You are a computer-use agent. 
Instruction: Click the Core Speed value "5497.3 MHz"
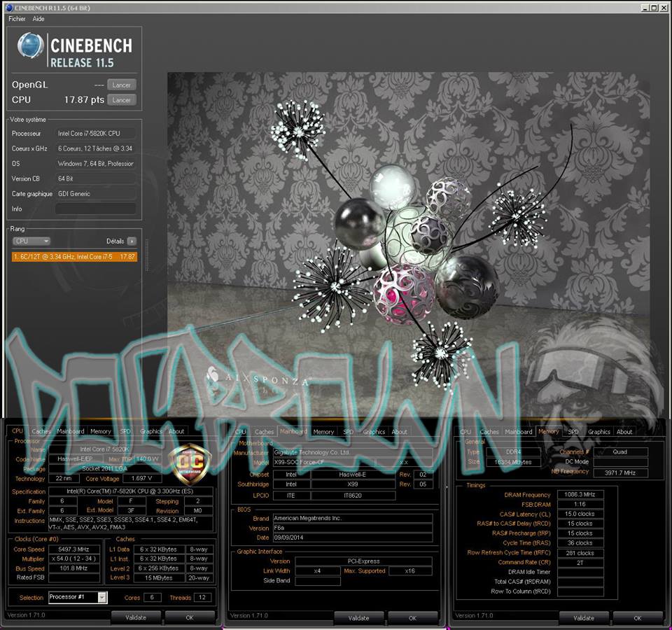pos(73,549)
